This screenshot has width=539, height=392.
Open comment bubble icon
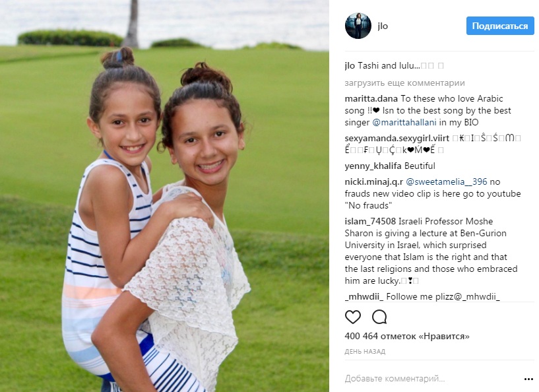[x=379, y=317]
